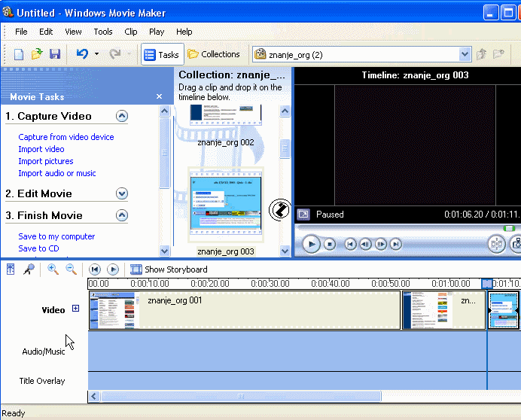The width and height of the screenshot is (521, 420).
Task: Click the Import video link
Action: [41, 149]
